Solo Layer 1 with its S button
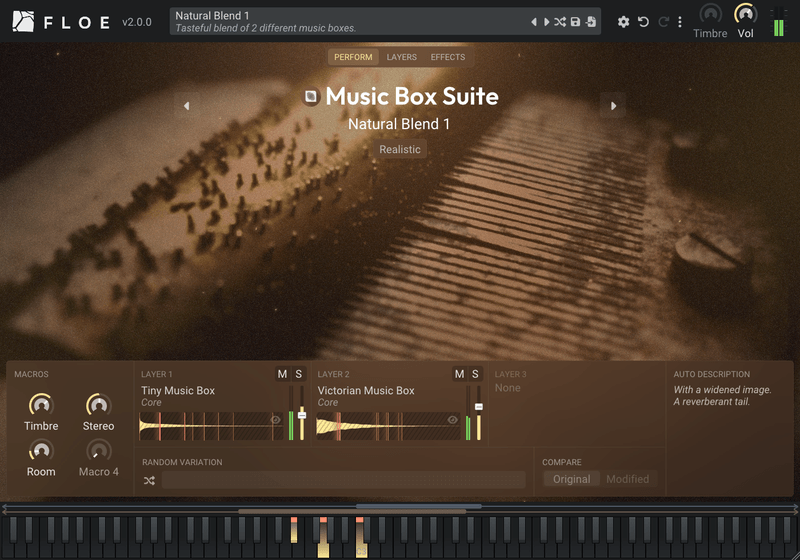Image resolution: width=800 pixels, height=560 pixels. tap(298, 374)
